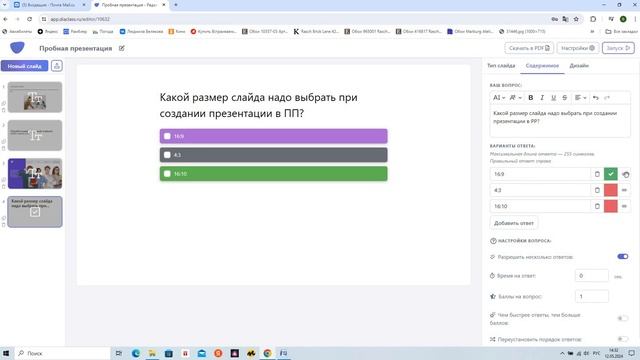Click the reorder handle for 16:9 answer
The height and width of the screenshot is (360, 640).
point(625,174)
